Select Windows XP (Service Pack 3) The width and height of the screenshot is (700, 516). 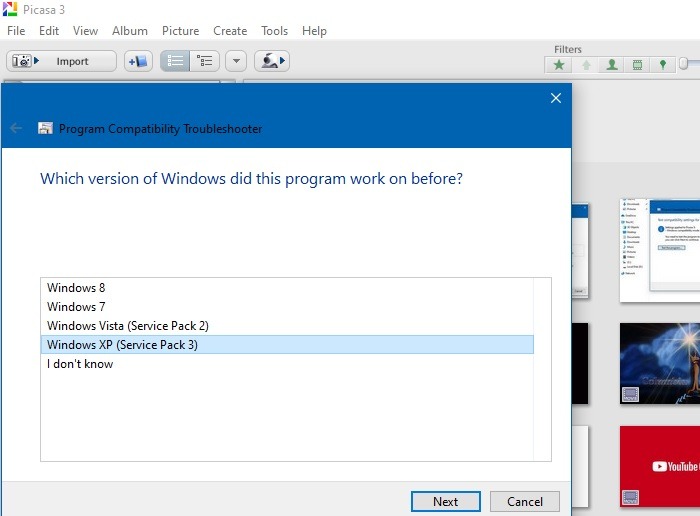(x=287, y=345)
